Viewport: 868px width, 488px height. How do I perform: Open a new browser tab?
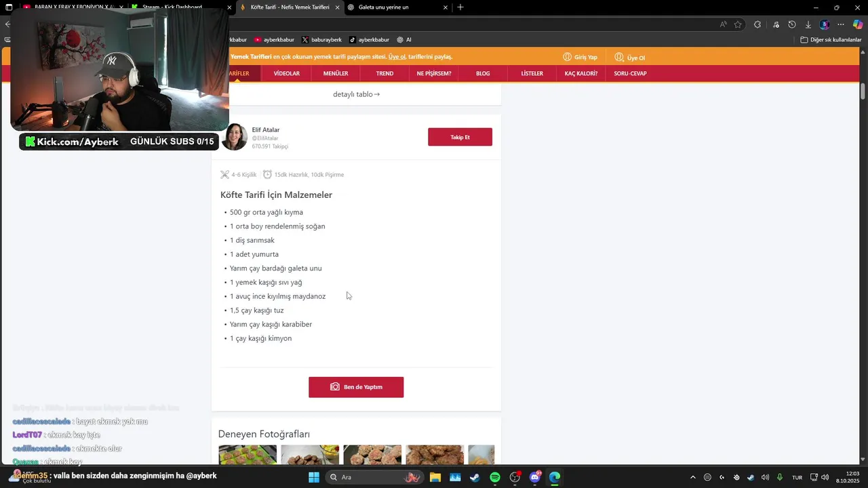[460, 7]
